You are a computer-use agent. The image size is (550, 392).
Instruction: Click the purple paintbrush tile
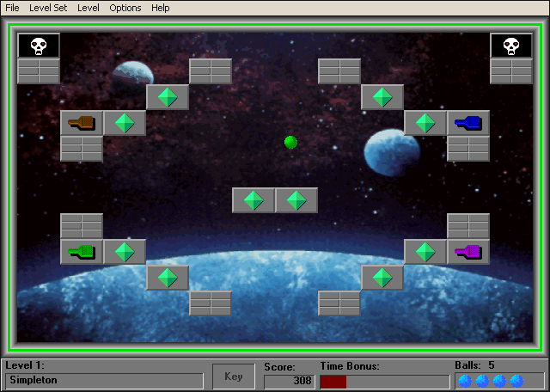click(468, 252)
